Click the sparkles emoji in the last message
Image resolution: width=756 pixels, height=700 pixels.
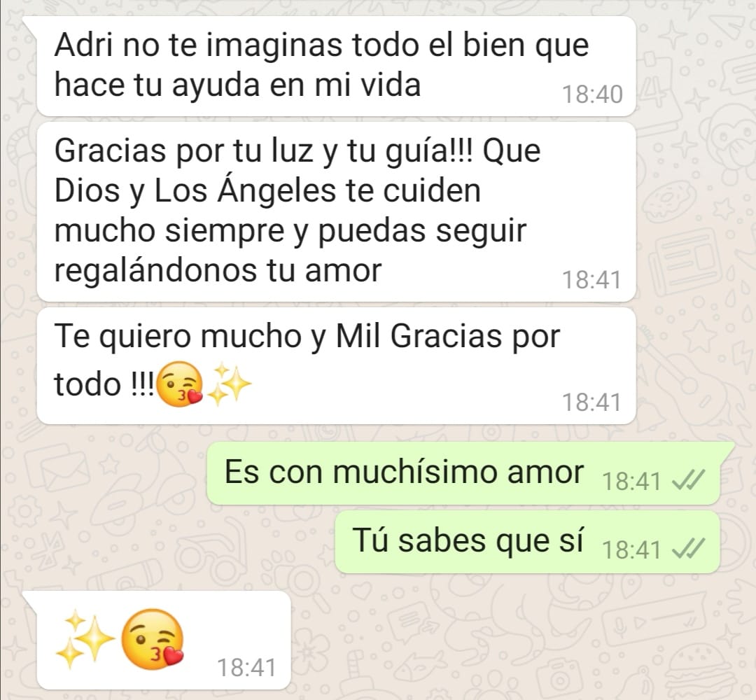pos(85,638)
